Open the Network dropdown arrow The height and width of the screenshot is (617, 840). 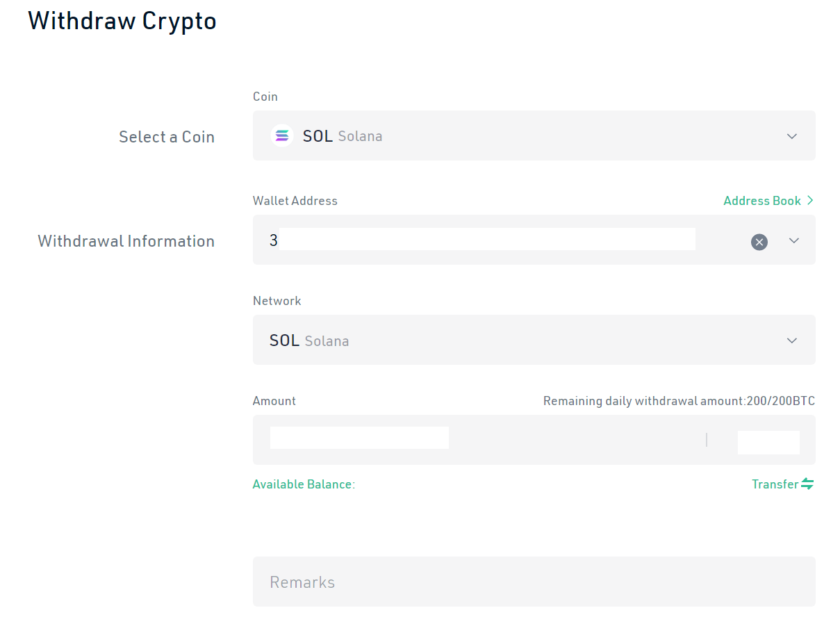(x=791, y=340)
